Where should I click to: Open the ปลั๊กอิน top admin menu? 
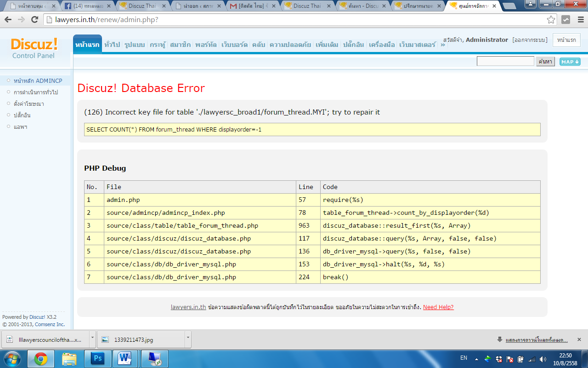click(353, 45)
